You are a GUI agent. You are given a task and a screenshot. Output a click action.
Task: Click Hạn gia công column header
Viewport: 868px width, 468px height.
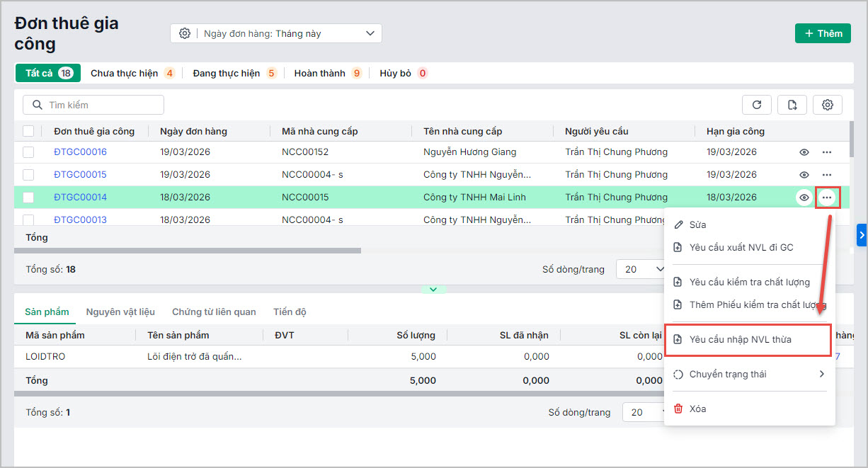pos(735,131)
